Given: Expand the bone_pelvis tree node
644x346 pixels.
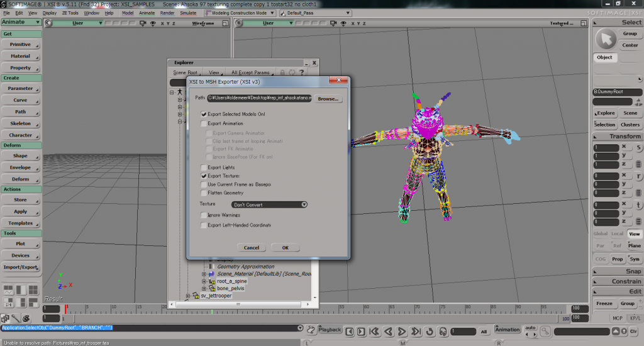Looking at the screenshot, I should (204, 289).
